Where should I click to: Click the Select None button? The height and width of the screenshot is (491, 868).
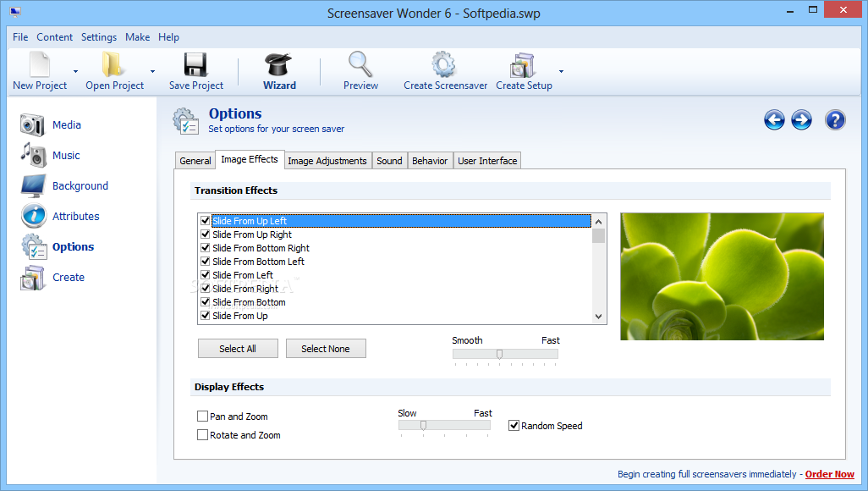(x=326, y=349)
